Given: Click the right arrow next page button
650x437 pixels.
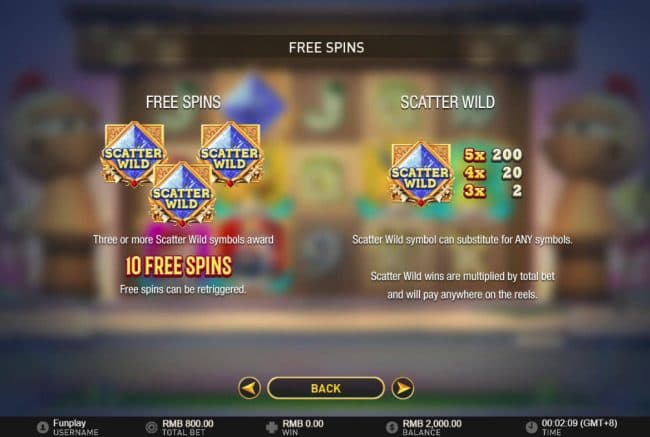Looking at the screenshot, I should point(403,388).
